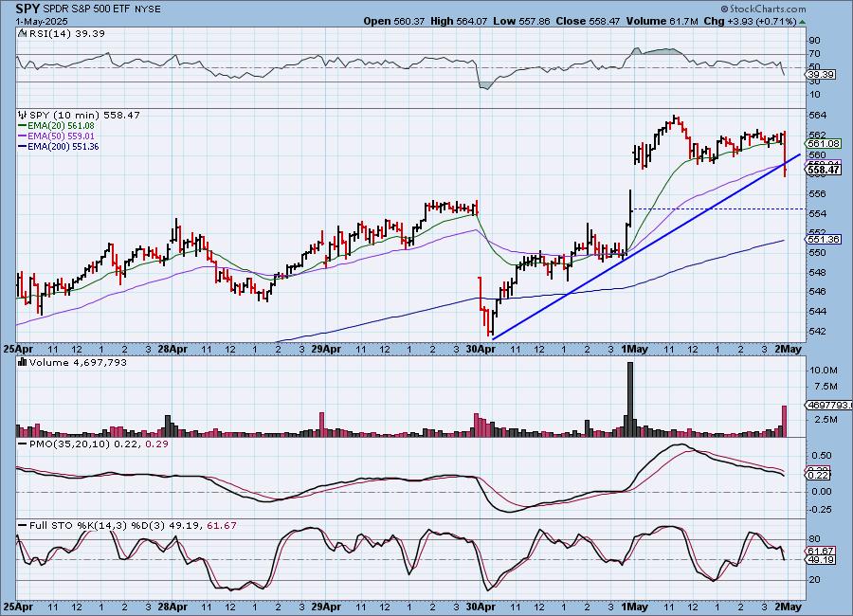Click the RSI indicator icon beside RSI(14)
Image resolution: width=853 pixels, height=616 pixels.
tap(22, 33)
